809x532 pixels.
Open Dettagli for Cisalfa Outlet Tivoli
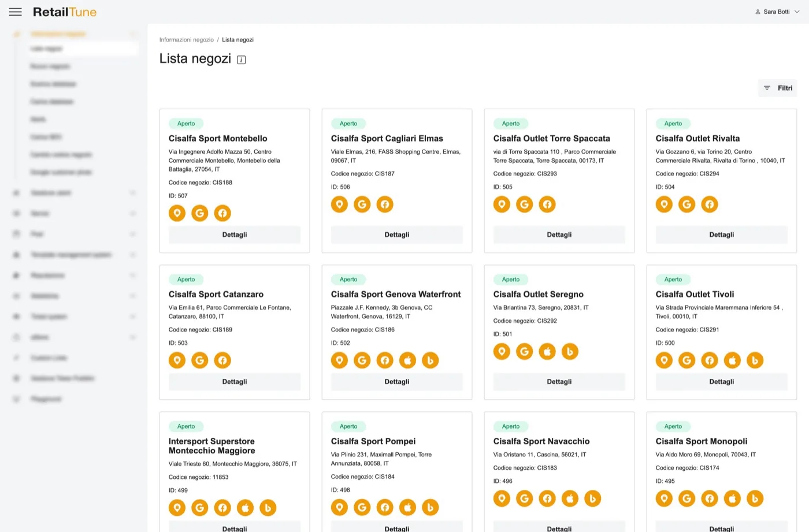pyautogui.click(x=722, y=382)
